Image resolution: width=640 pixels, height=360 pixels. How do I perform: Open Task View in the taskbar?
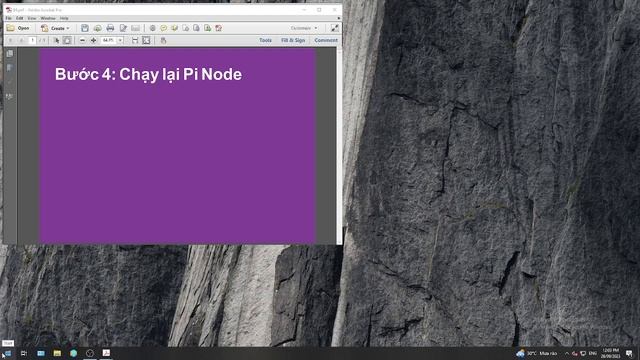[24, 353]
